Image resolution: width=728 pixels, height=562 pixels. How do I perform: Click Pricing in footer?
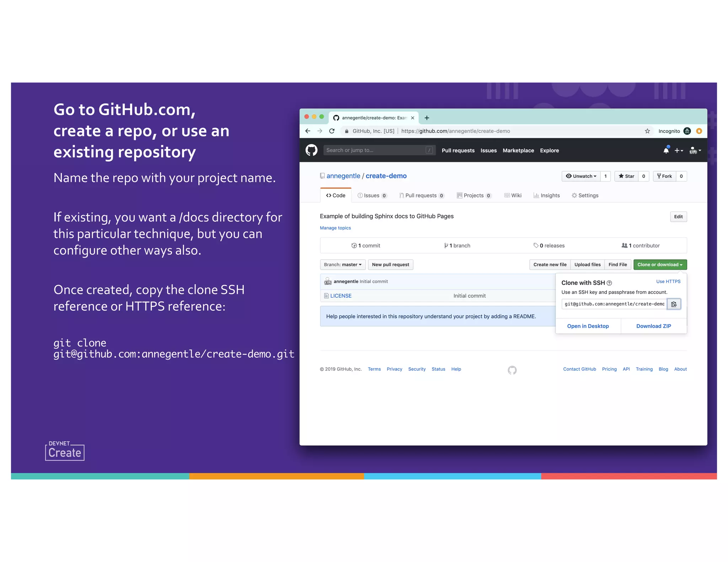[609, 369]
